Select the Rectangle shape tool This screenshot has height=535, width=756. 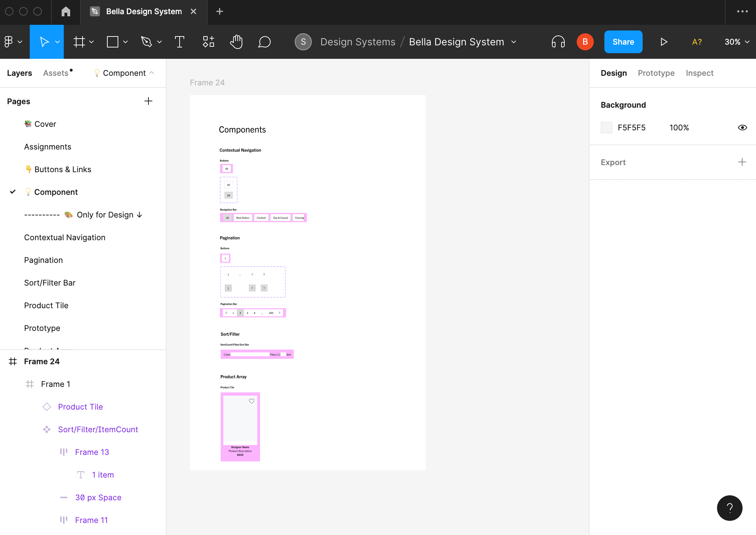[113, 42]
